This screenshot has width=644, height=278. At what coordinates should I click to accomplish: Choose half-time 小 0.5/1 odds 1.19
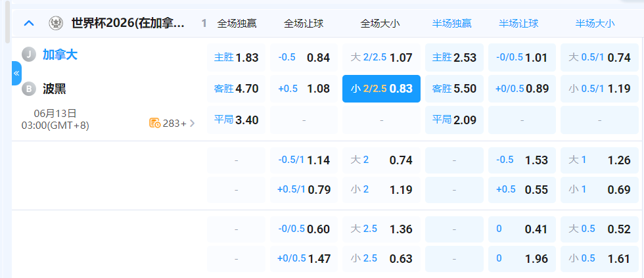[599, 88]
